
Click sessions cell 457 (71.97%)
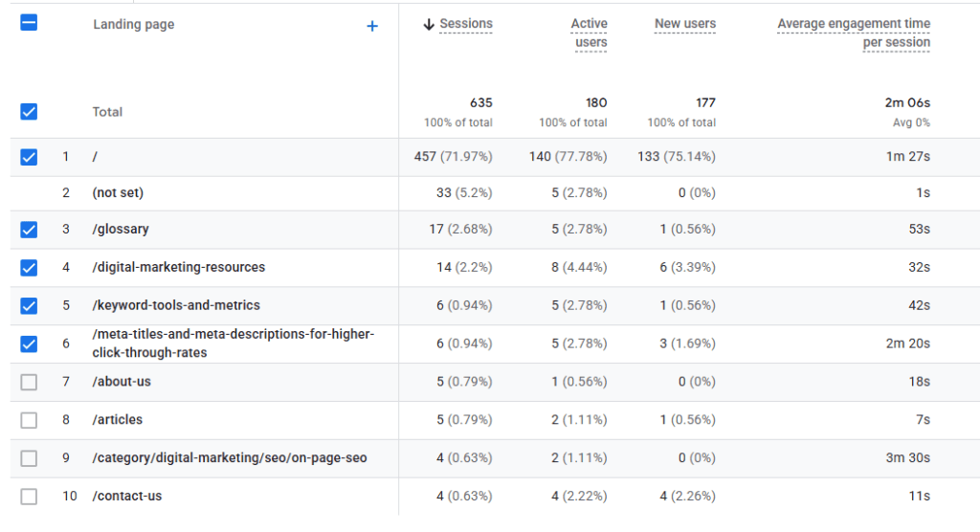(453, 156)
